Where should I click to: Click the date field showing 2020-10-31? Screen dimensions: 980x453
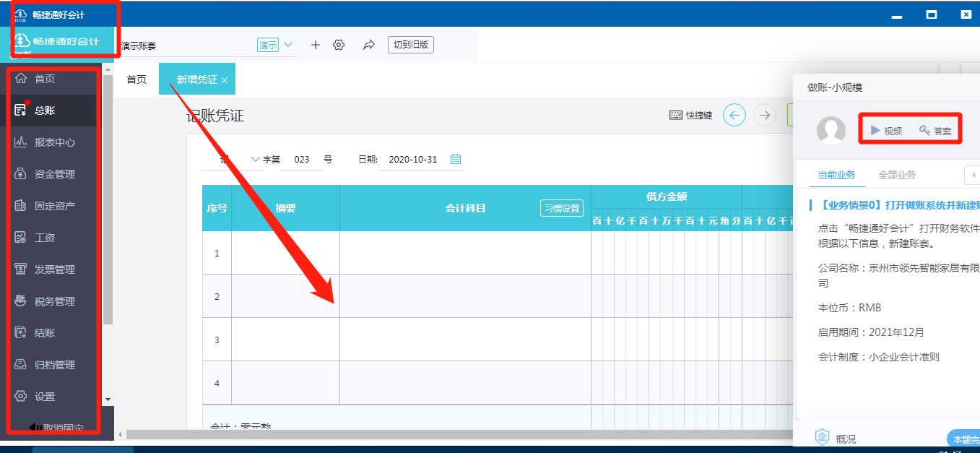click(x=413, y=159)
